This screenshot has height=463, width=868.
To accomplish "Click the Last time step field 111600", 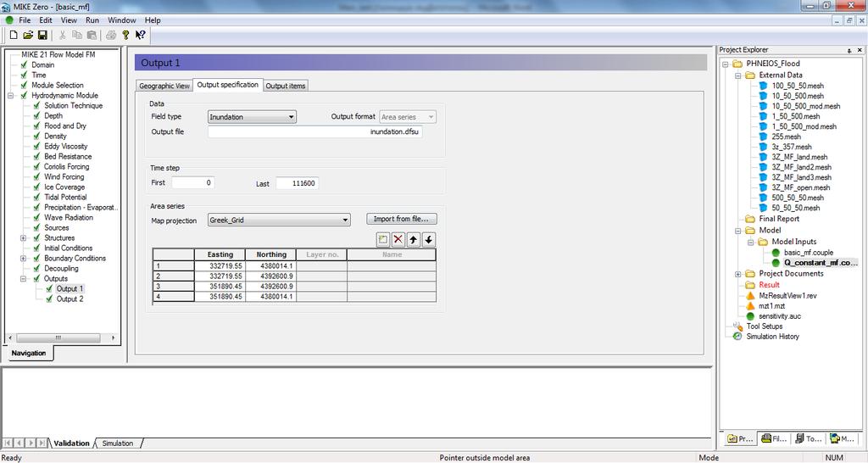I will click(298, 183).
